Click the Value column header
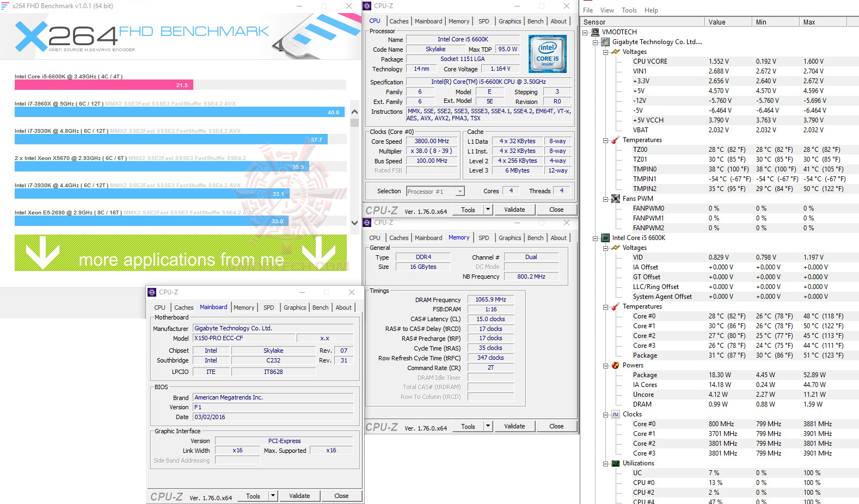The height and width of the screenshot is (504, 859). [728, 22]
